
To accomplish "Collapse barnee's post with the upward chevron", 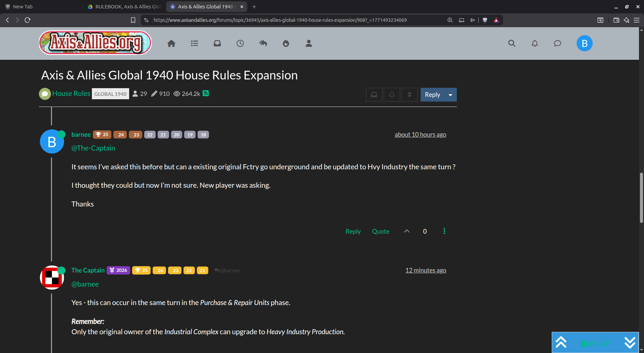I will tap(407, 231).
